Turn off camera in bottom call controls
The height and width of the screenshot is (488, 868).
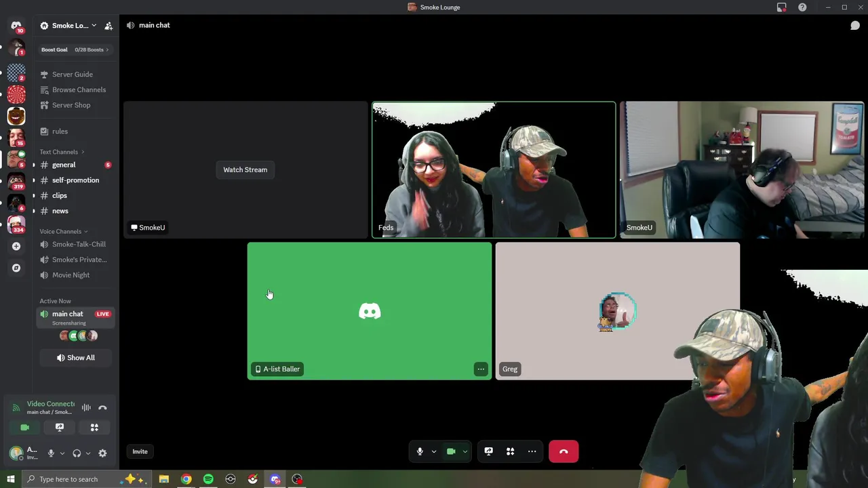click(x=451, y=451)
